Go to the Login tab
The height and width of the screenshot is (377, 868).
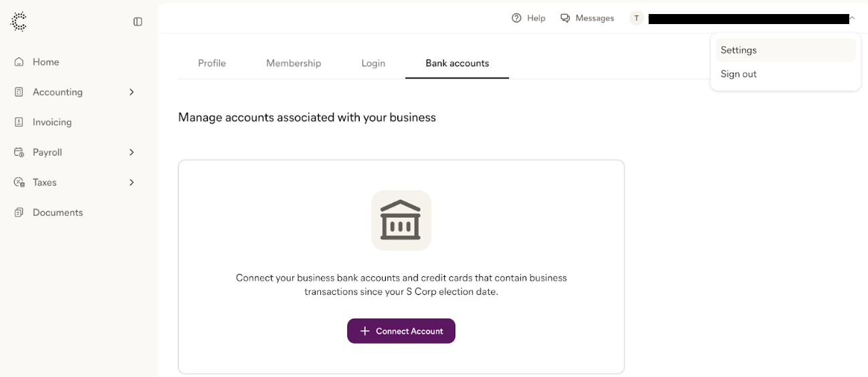(x=373, y=64)
